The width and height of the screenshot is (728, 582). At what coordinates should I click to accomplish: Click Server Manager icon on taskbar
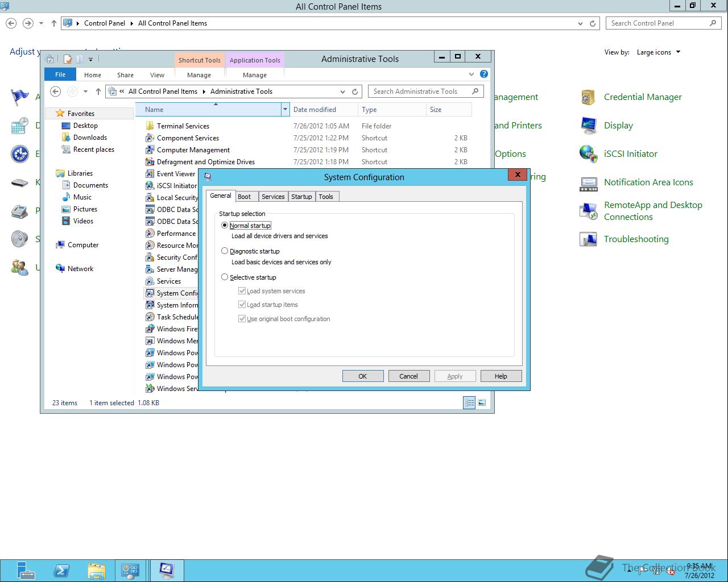point(26,571)
